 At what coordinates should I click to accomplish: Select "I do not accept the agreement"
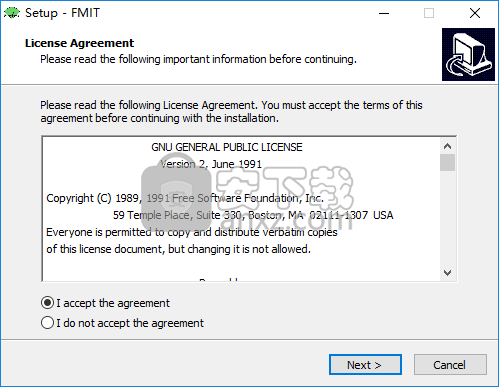pyautogui.click(x=122, y=323)
